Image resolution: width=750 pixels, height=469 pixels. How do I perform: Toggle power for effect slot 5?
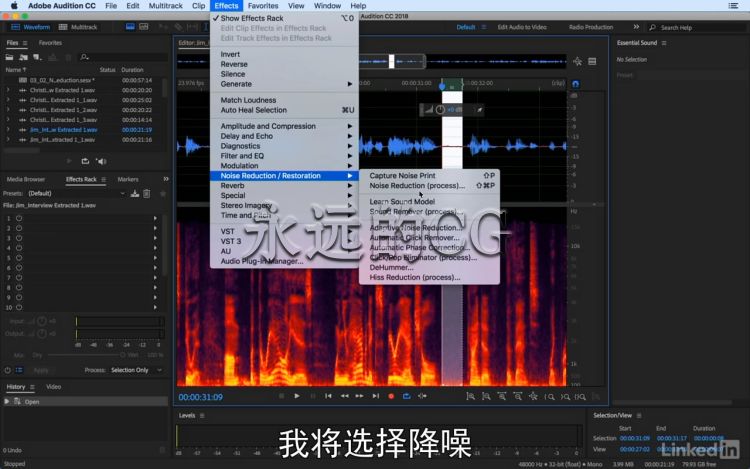(x=19, y=258)
